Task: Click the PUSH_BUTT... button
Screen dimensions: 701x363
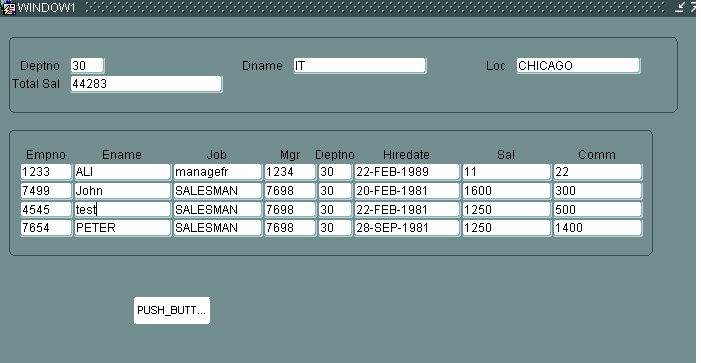Action: point(172,310)
